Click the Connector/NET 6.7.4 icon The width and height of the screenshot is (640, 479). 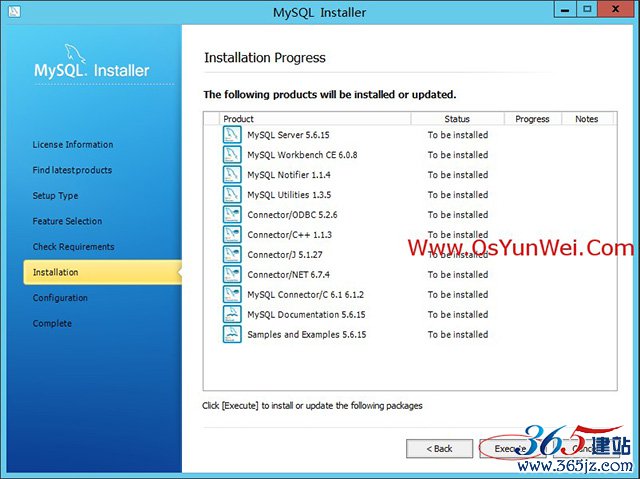232,275
